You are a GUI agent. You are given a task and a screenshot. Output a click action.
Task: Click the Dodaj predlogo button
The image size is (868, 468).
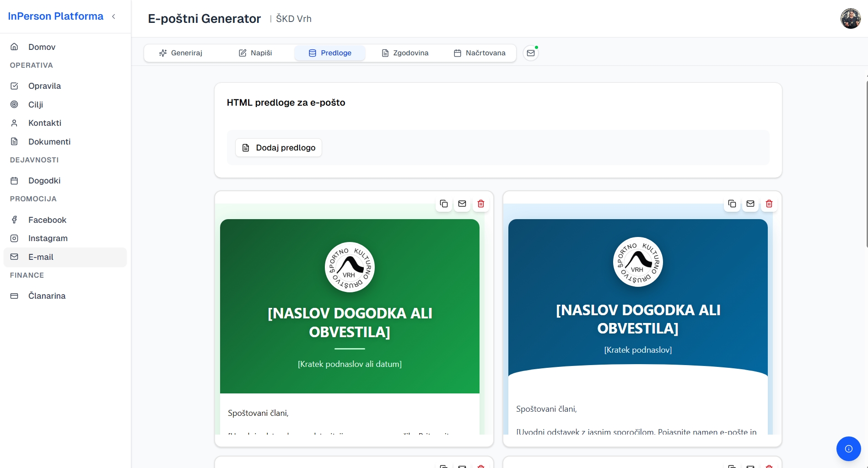[x=278, y=147]
